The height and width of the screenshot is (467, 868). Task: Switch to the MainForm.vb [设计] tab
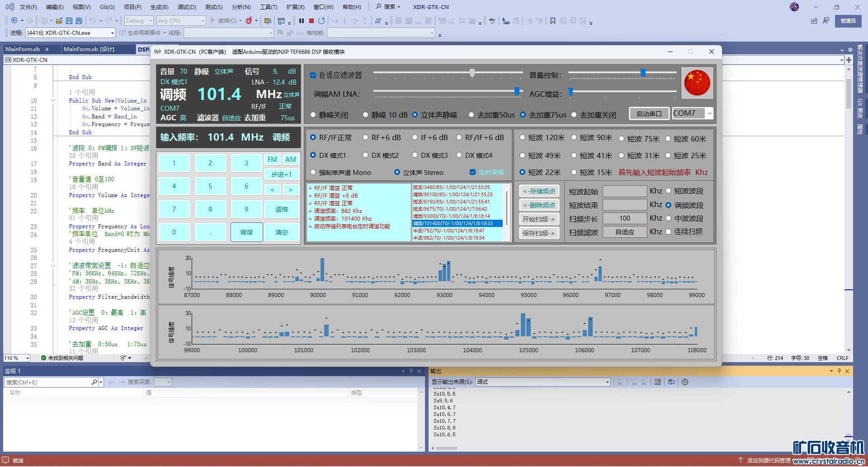(x=89, y=49)
